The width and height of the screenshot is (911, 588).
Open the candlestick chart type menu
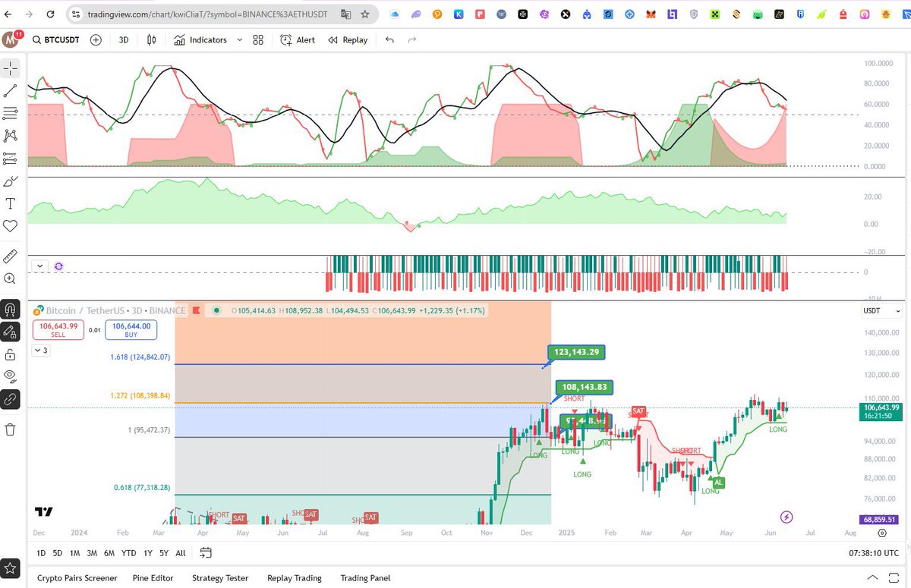pyautogui.click(x=152, y=40)
